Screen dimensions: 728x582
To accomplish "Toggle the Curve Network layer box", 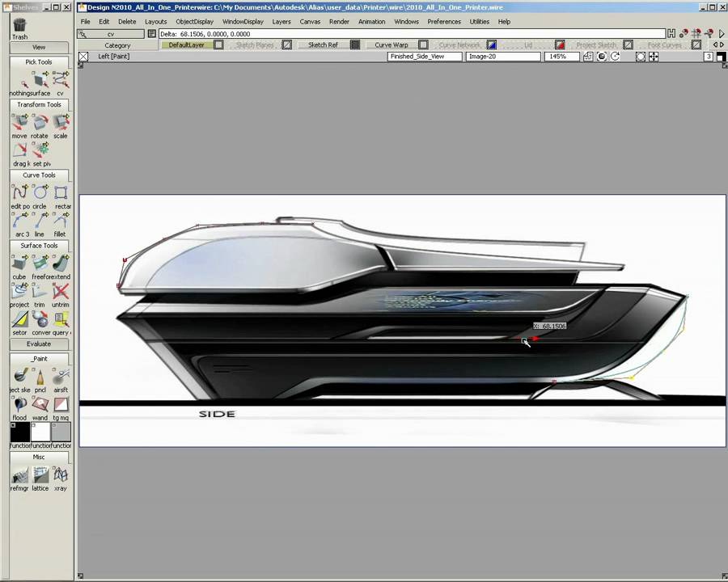I will click(491, 45).
